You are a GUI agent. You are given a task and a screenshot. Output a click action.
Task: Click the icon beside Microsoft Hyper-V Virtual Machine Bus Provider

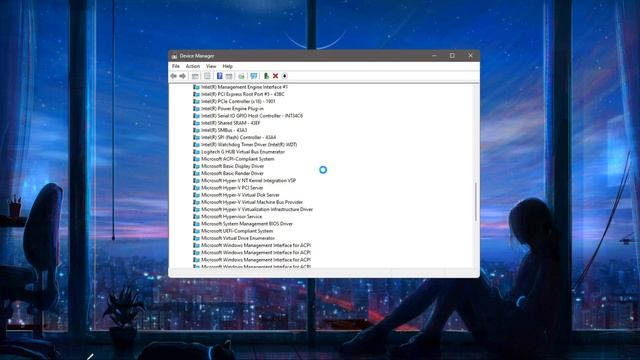coord(196,202)
